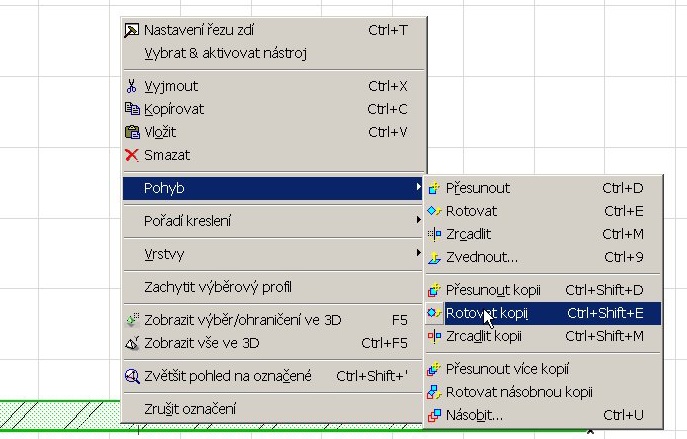Click the Zvětšit pohled na označené magnifier icon
The height and width of the screenshot is (439, 687).
(132, 376)
